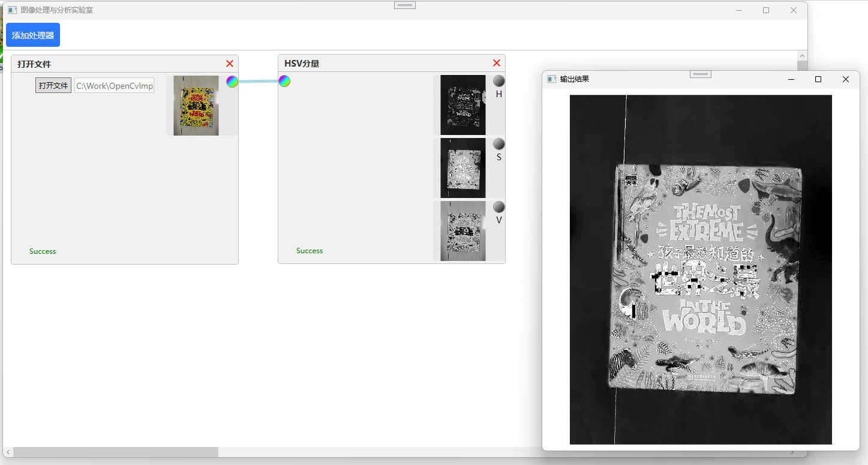Image resolution: width=868 pixels, height=465 pixels.
Task: Select the V channel output port
Action: [x=499, y=207]
